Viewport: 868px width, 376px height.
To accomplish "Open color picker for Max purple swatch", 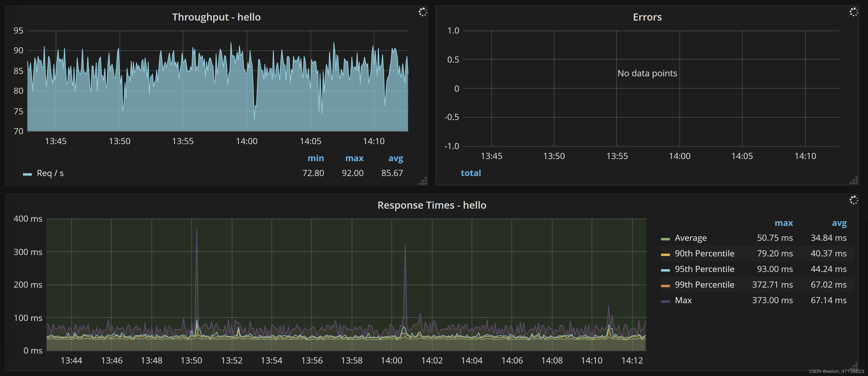I will (x=665, y=301).
